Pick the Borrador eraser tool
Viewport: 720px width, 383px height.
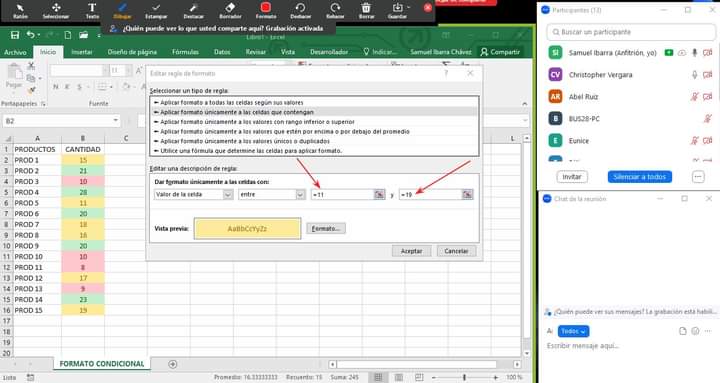[230, 11]
